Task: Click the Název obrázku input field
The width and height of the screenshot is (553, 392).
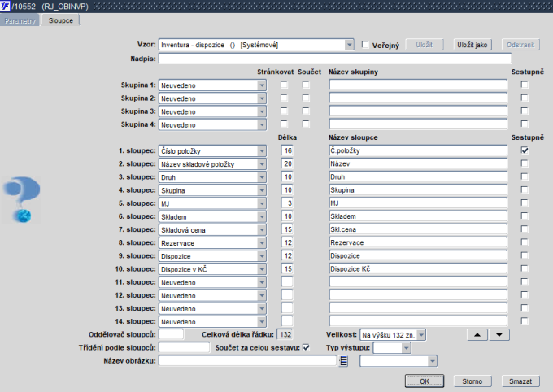Action: click(247, 360)
